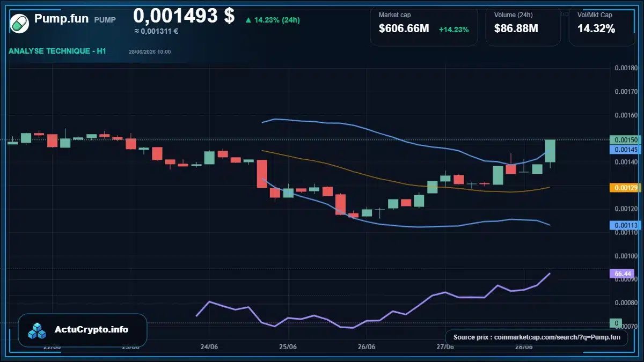Viewport: 644px width, 362px height.
Task: Click the 27/06 date axis label
Action: pos(445,347)
